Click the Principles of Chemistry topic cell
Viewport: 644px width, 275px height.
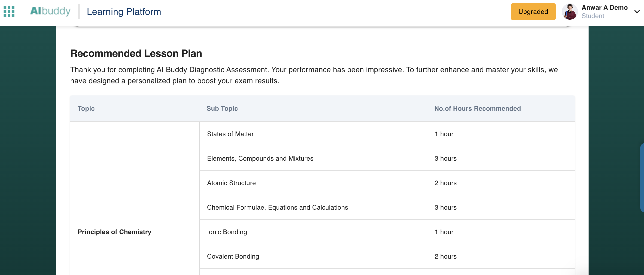(114, 232)
